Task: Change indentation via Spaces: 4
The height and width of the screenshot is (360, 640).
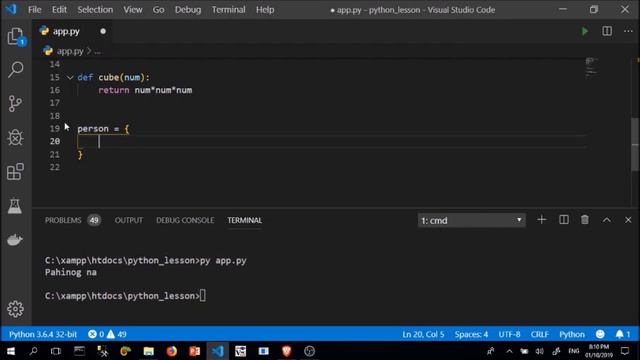Action: coord(471,334)
